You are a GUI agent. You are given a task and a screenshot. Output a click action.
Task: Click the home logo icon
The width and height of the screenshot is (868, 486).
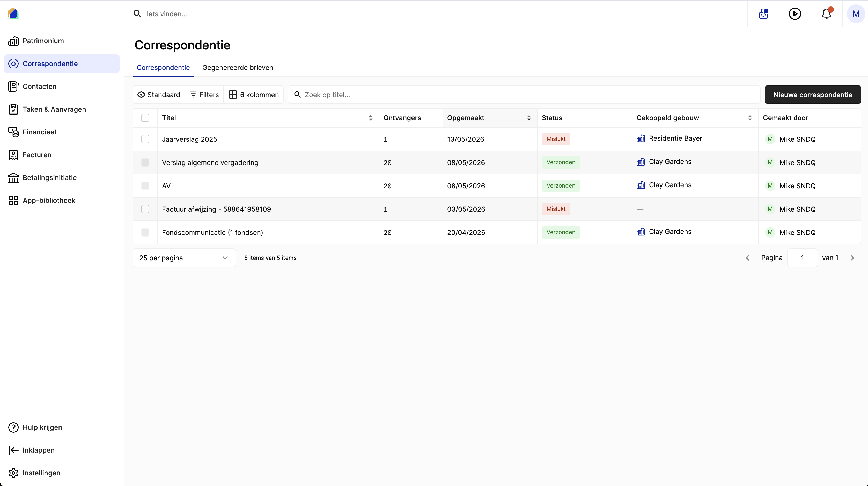(13, 13)
